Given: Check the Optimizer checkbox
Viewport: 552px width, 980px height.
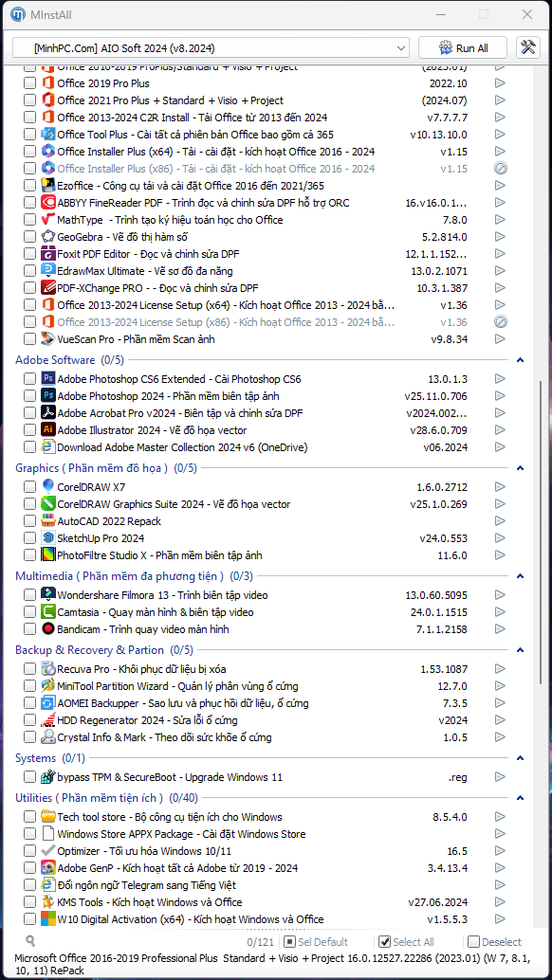Looking at the screenshot, I should point(29,850).
